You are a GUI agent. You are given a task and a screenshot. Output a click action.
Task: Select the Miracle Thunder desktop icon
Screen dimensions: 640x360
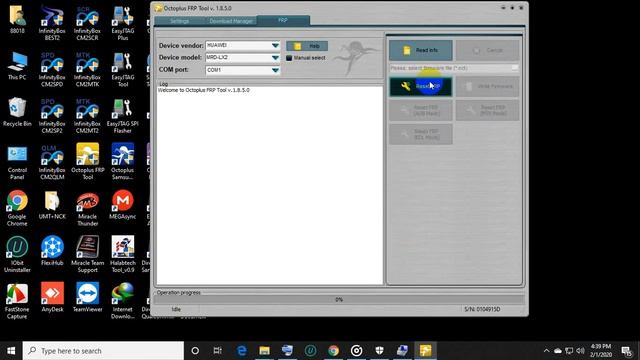pos(87,208)
